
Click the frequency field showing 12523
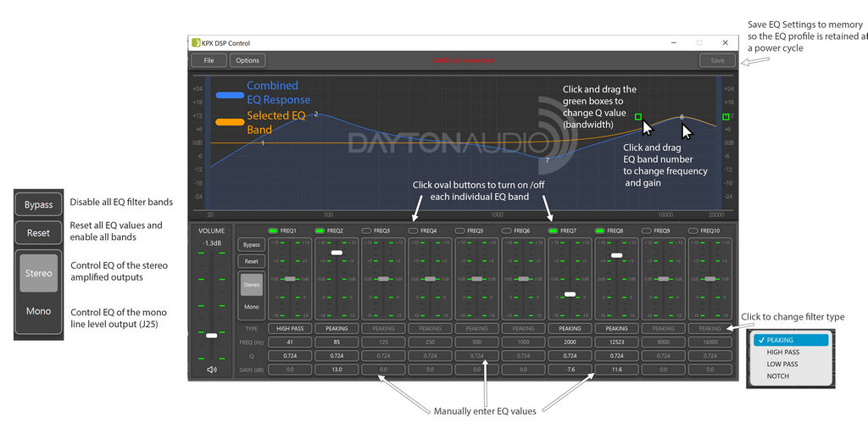pos(617,342)
